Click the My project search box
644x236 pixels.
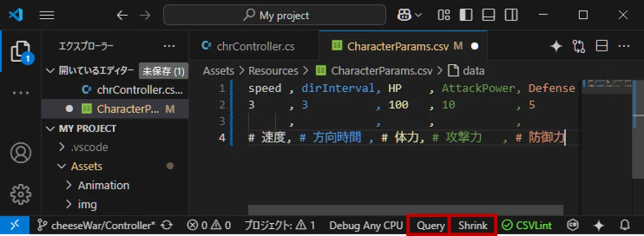(274, 15)
